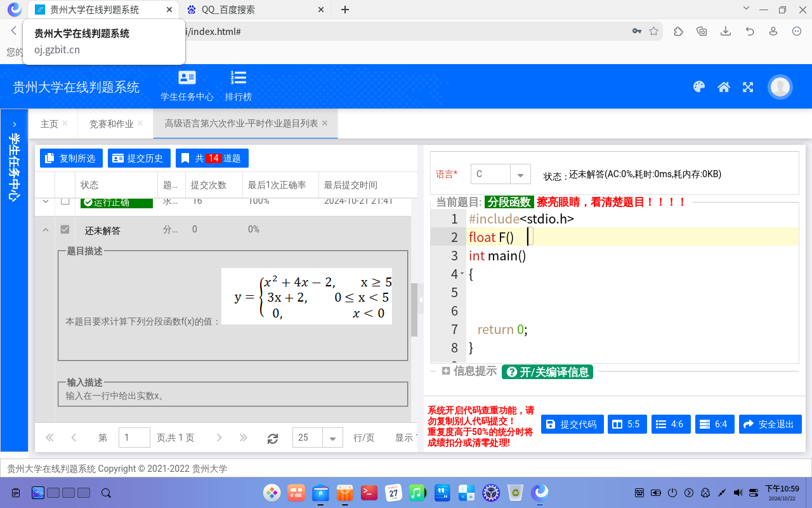Open the 学生任务中心 header icon
812x508 pixels.
[x=187, y=86]
